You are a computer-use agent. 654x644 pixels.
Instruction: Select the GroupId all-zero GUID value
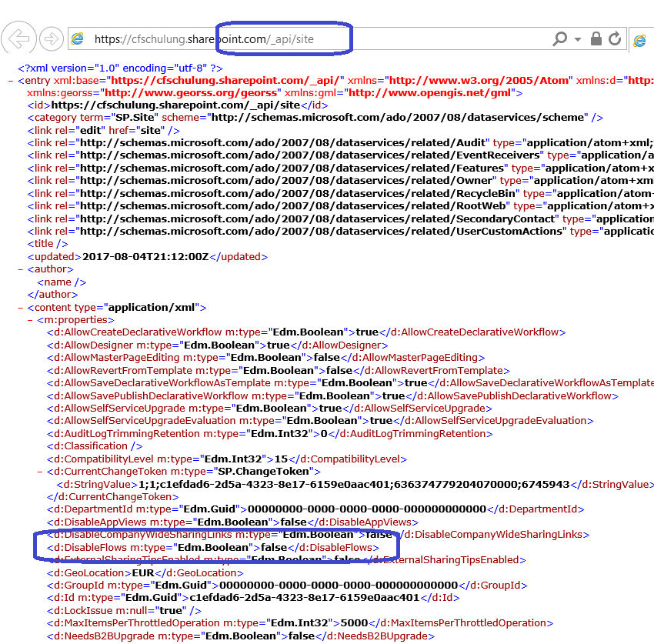click(x=339, y=586)
